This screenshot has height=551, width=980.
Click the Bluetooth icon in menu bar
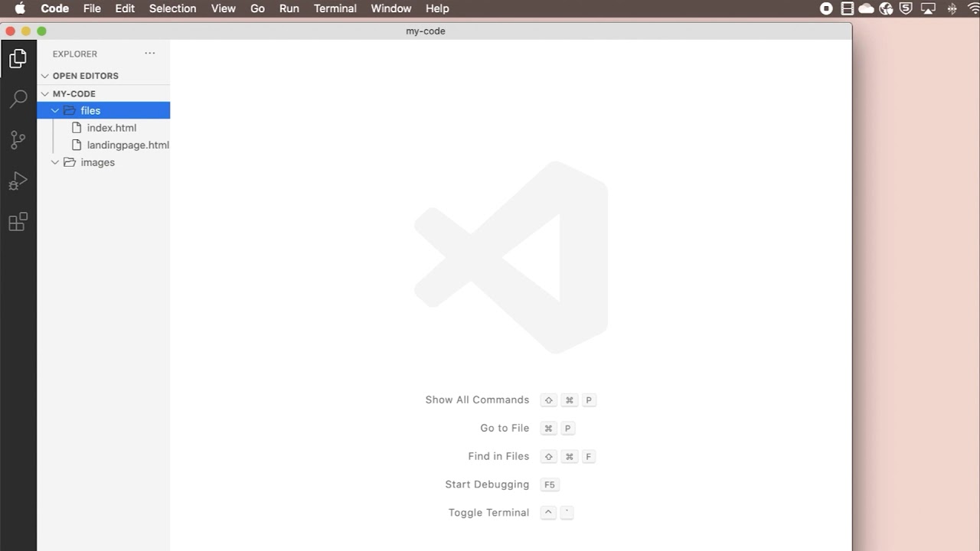point(952,8)
